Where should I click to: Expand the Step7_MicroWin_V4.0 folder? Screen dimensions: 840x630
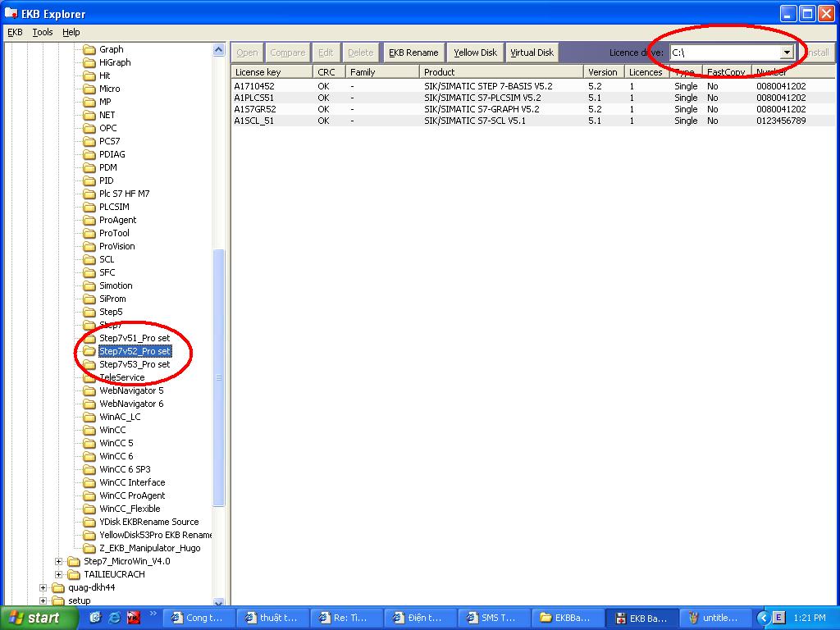[x=58, y=561]
